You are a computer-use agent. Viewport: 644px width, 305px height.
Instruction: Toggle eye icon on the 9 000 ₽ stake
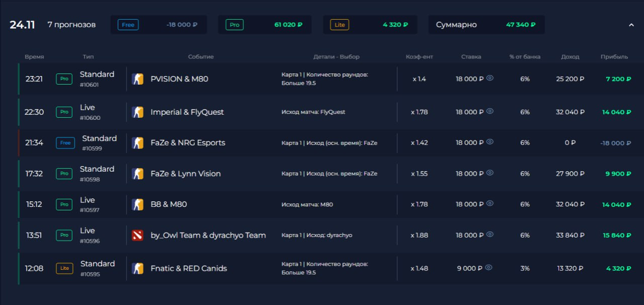[488, 268]
